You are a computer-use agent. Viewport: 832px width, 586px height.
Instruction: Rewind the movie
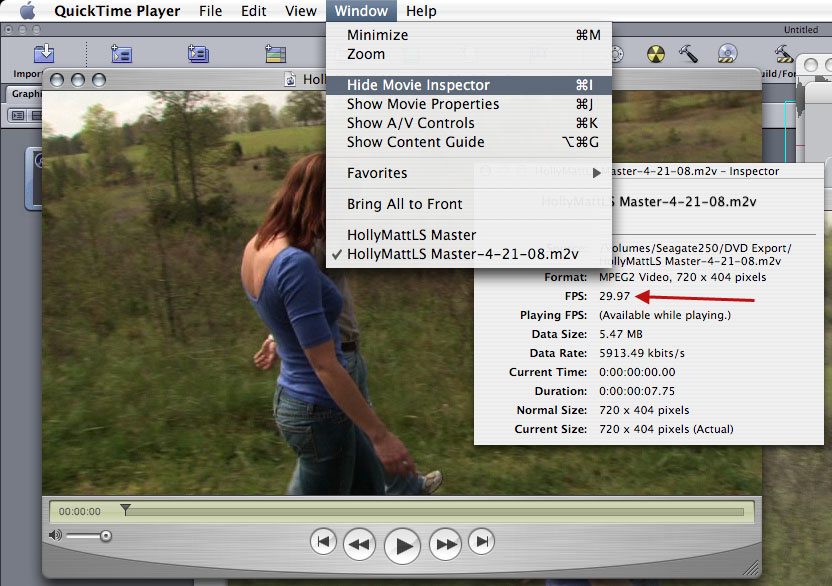point(359,544)
